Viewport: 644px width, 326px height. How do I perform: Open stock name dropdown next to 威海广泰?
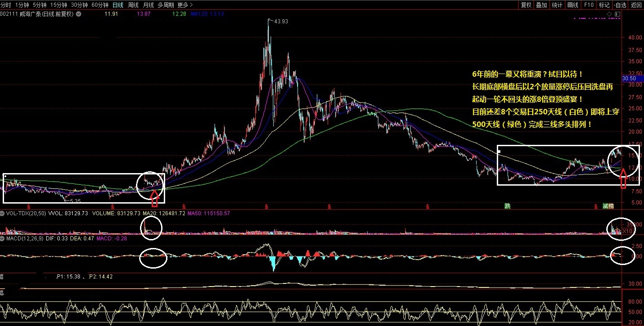pos(79,14)
